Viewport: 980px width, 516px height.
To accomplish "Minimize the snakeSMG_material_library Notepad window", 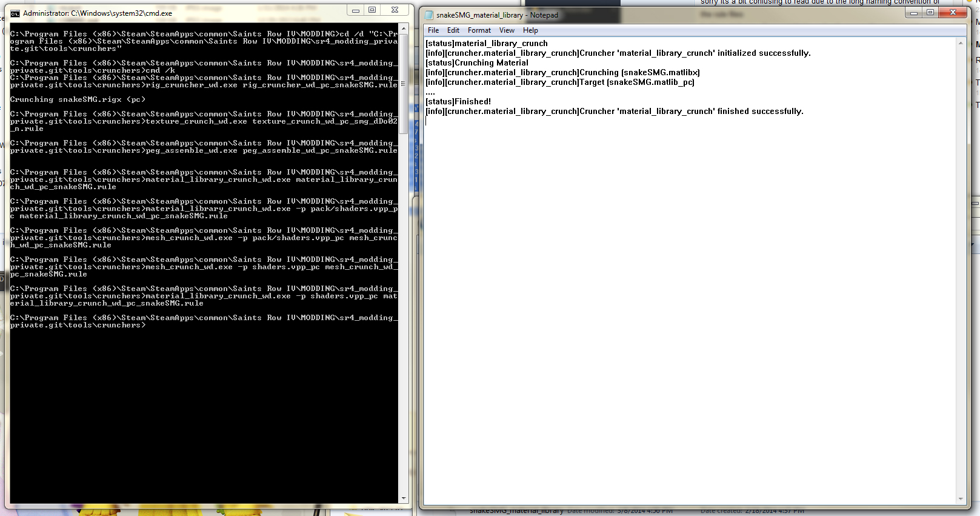I will pos(914,13).
